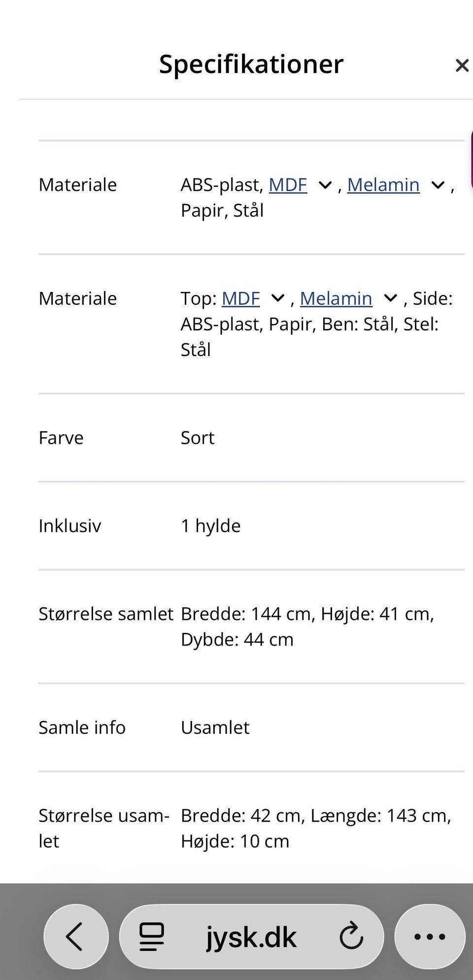Tap the 1 hylde value under Inklusiv
This screenshot has height=980, width=473.
pyautogui.click(x=210, y=525)
